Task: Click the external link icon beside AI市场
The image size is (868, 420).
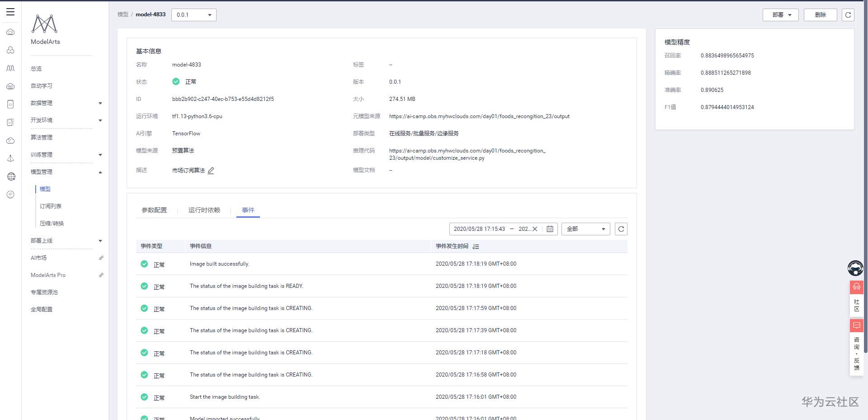Action: [101, 258]
